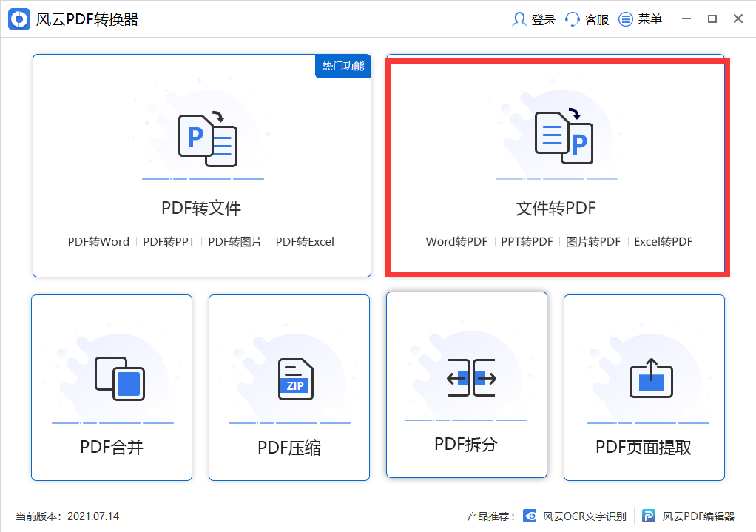The image size is (756, 532).
Task: Click the user login avatar icon
Action: coord(519,19)
